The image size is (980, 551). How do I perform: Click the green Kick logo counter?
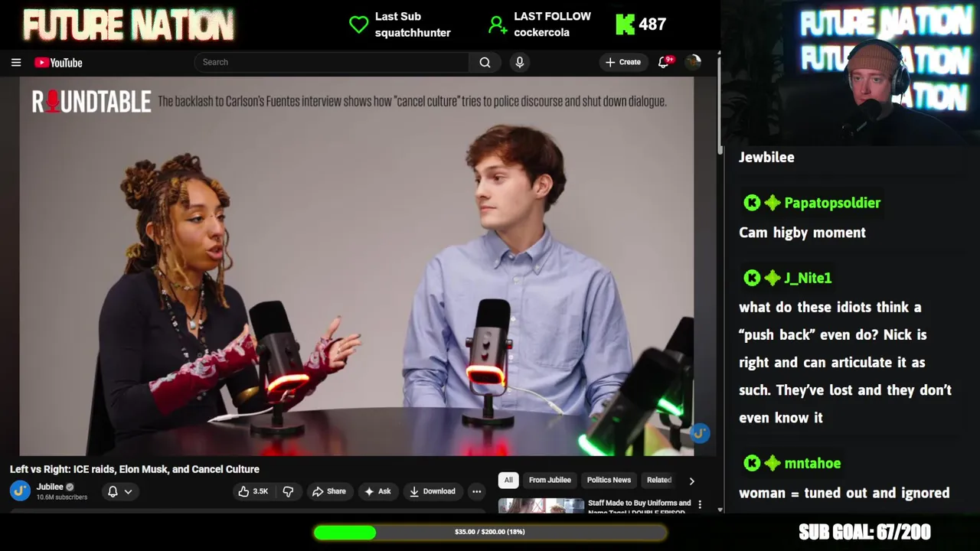click(626, 24)
